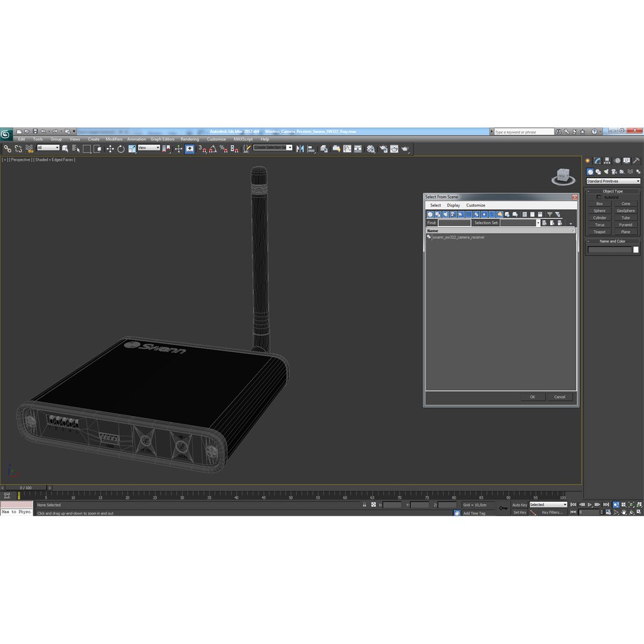Click the GeoSphere primitive button
644x644 pixels.
(626, 210)
